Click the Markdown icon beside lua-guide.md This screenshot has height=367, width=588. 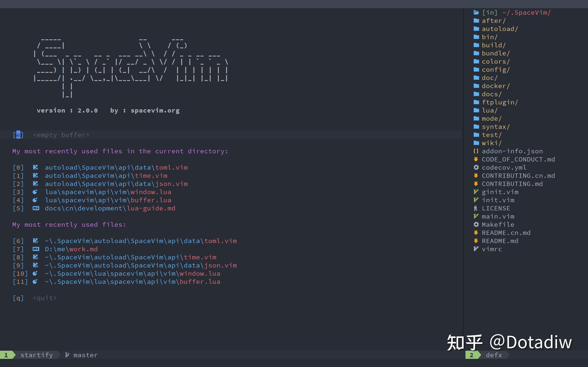36,208
